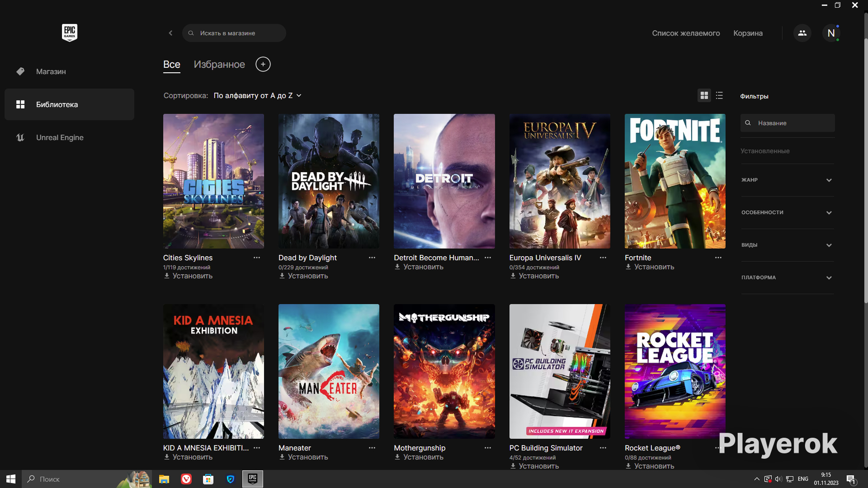Add a new collection with plus button
Image resolution: width=868 pixels, height=488 pixels.
point(263,64)
